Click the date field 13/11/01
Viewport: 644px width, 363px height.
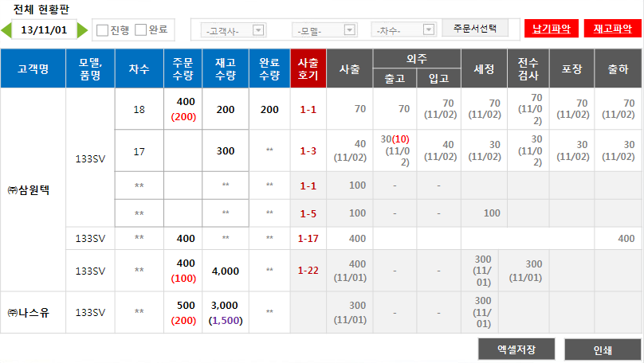[x=45, y=30]
